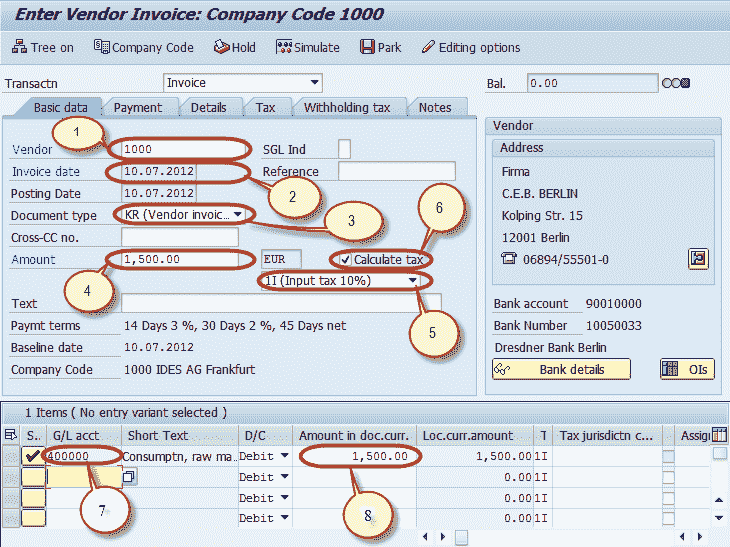Open the 1I Input tax 10% dropdown
Screen dimensions: 730x547
pos(412,281)
